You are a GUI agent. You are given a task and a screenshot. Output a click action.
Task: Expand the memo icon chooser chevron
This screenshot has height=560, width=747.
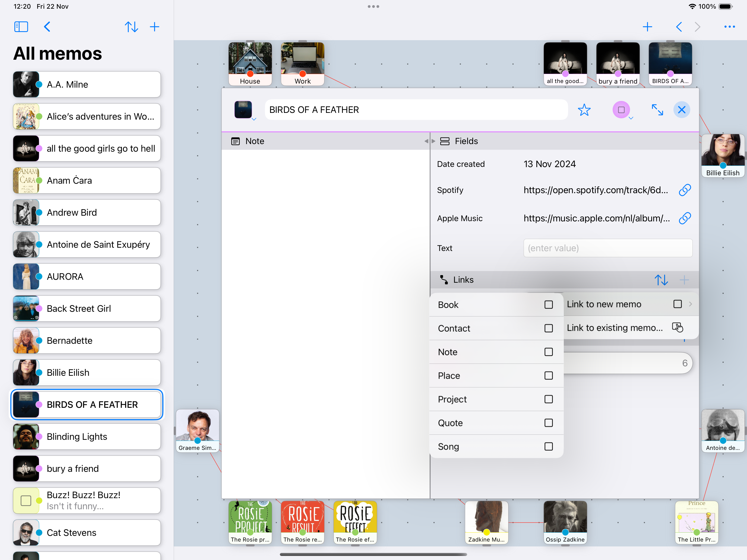[x=254, y=119]
